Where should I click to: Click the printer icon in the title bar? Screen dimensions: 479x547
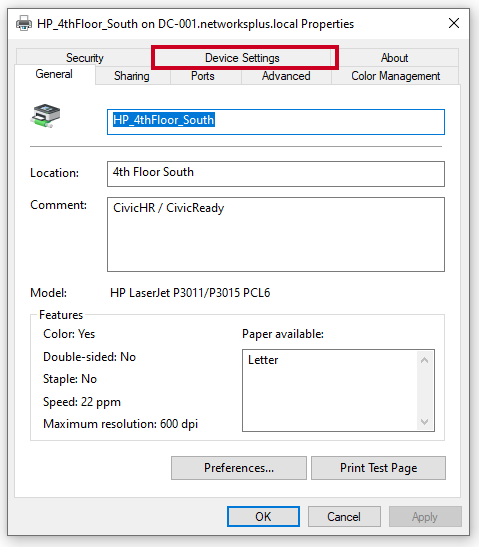coord(23,24)
